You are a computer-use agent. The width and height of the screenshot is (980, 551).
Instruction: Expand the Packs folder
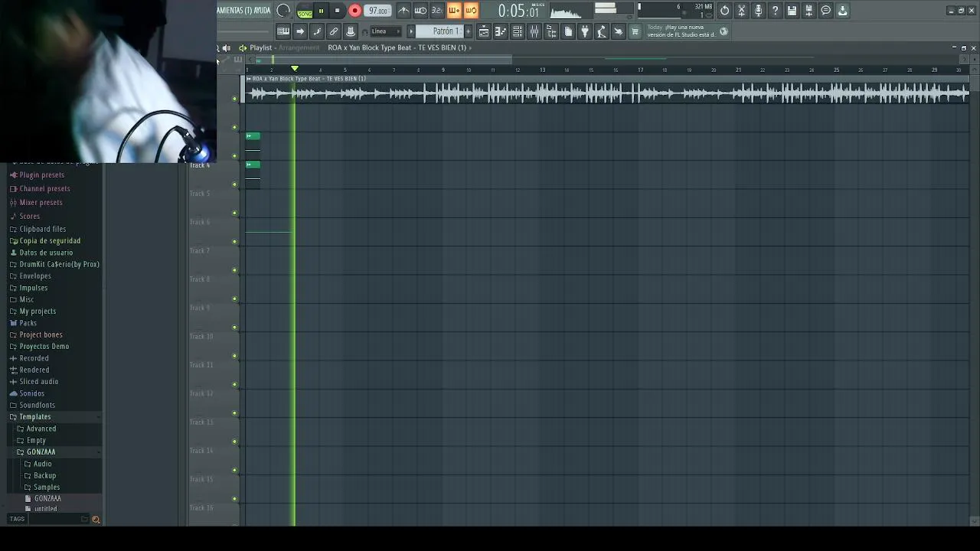(28, 323)
